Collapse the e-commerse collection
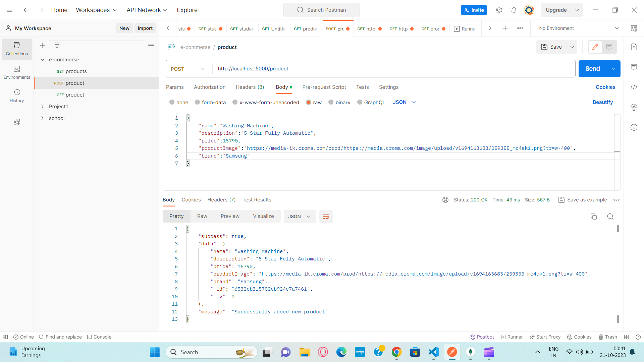This screenshot has height=362, width=644. coord(43,59)
